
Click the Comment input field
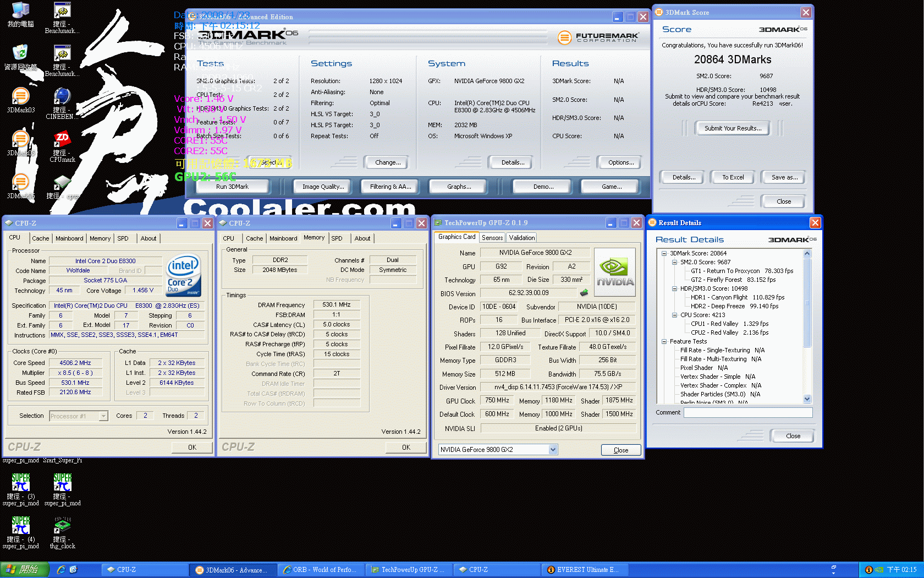[748, 412]
